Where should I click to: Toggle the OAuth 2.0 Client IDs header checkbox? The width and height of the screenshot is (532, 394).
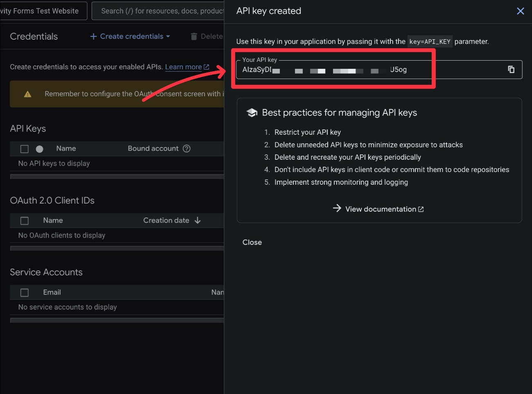(x=24, y=220)
